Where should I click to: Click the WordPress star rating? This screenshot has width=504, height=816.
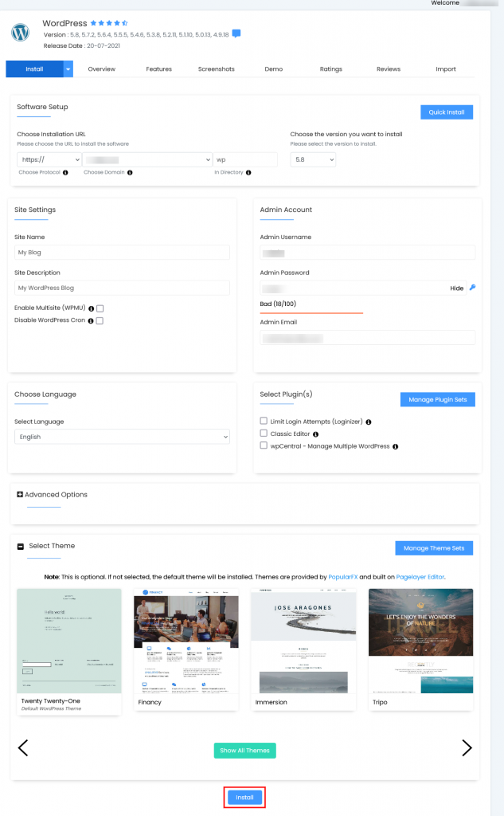(x=109, y=23)
